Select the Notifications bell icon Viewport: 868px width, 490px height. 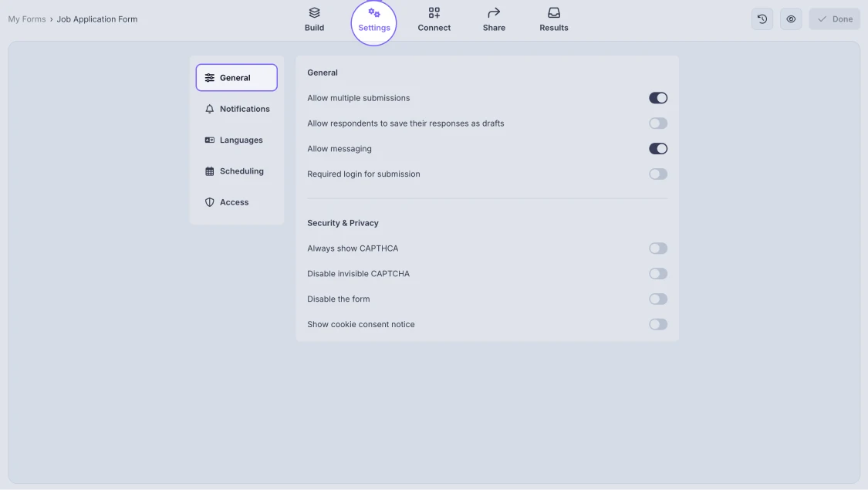point(209,109)
